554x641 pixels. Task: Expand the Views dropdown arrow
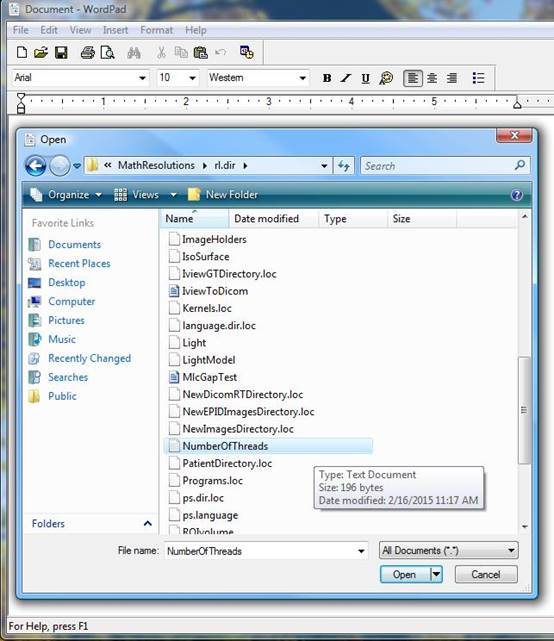click(x=173, y=195)
